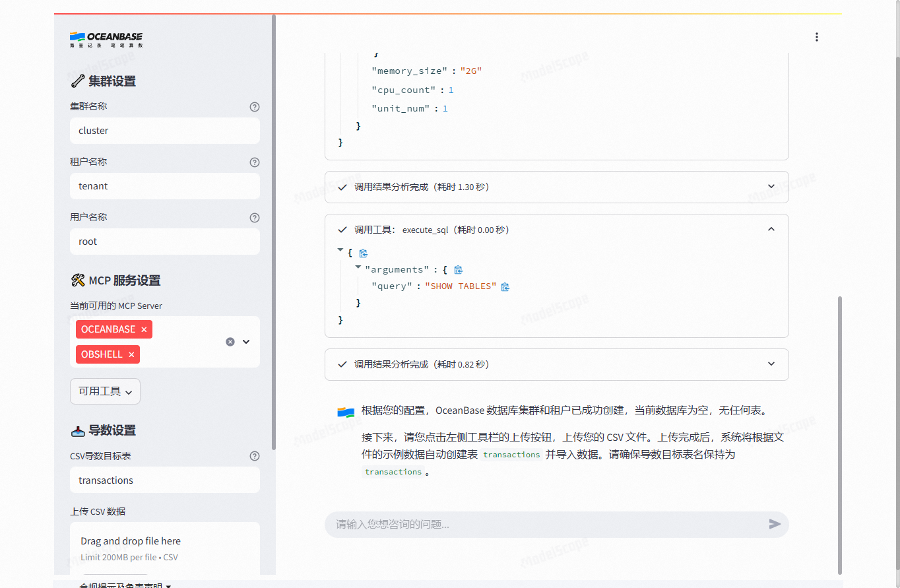Open the three-dot options menu

817,37
